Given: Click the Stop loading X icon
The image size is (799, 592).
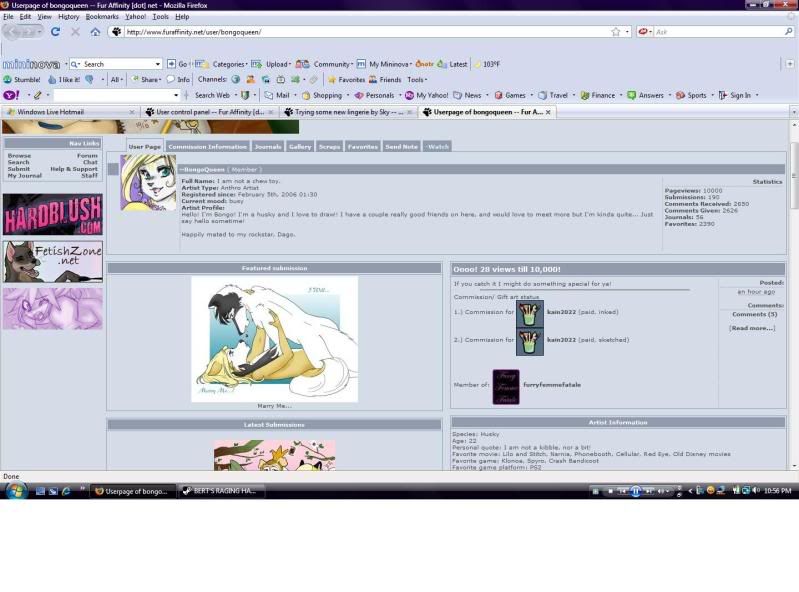Looking at the screenshot, I should pyautogui.click(x=75, y=32).
